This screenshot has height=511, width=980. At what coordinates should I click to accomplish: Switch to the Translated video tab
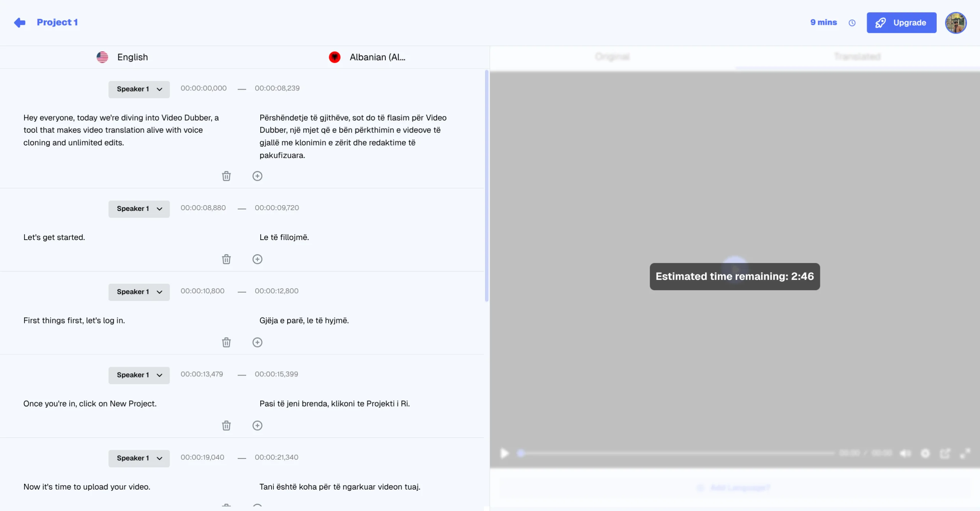coord(857,57)
